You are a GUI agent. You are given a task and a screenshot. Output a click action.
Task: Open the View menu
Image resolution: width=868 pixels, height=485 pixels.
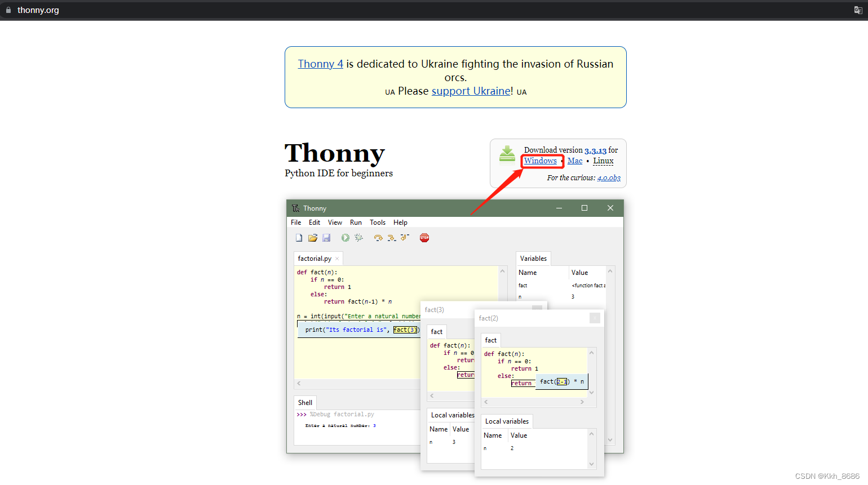[x=335, y=223]
